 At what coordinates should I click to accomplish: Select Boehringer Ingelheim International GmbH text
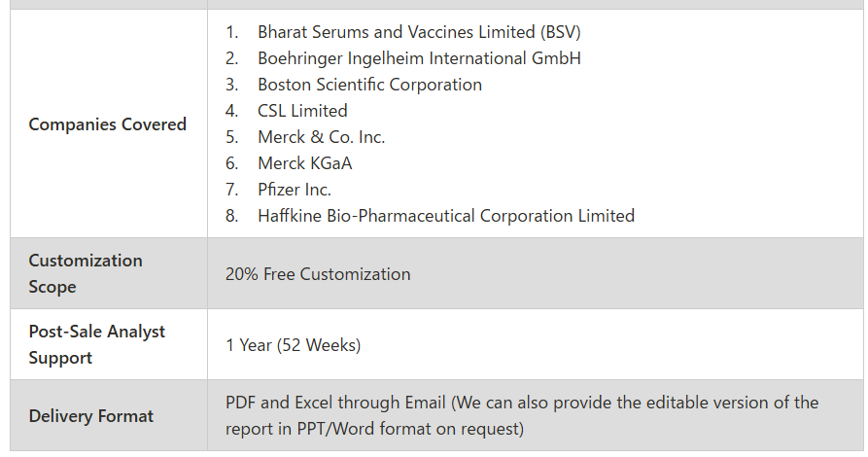pyautogui.click(x=419, y=58)
